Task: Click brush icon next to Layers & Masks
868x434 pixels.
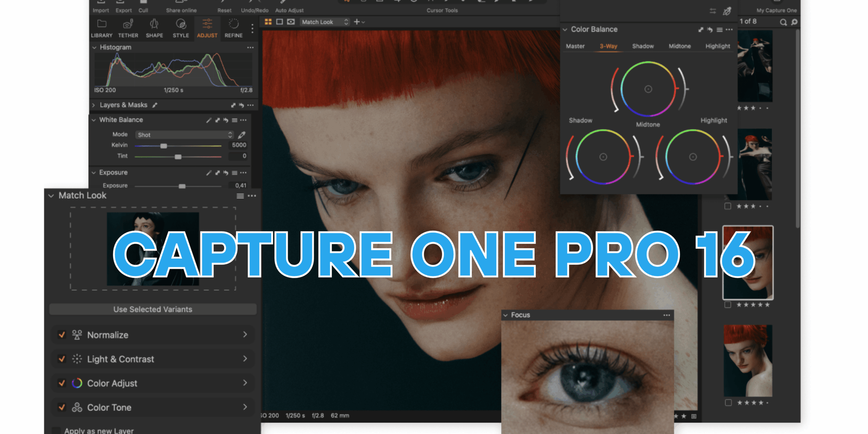Action: click(x=155, y=105)
